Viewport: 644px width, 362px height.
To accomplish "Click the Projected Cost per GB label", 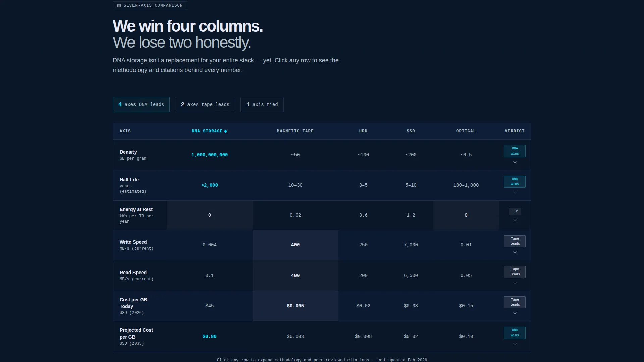I will (x=136, y=334).
